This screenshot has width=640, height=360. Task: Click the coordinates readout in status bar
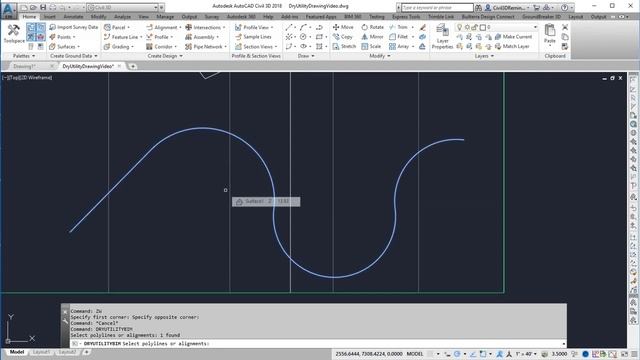(369, 354)
